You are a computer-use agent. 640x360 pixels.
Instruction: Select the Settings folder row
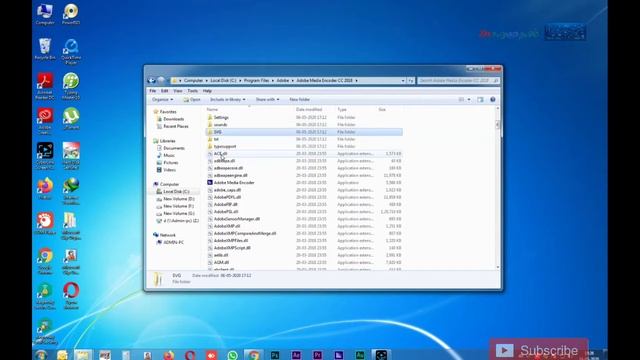tap(304, 118)
